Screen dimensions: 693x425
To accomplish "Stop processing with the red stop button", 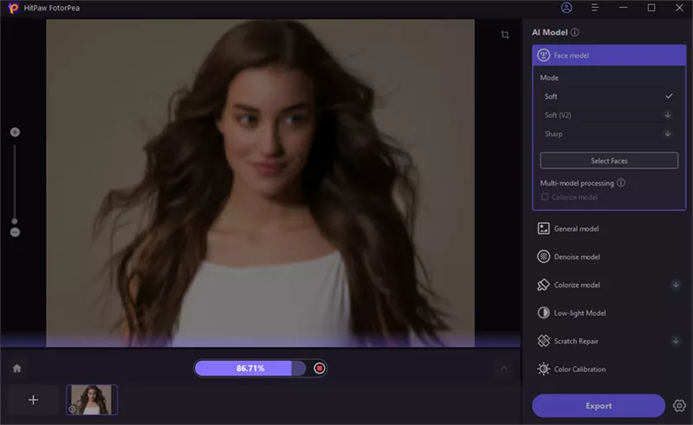I will coord(319,368).
